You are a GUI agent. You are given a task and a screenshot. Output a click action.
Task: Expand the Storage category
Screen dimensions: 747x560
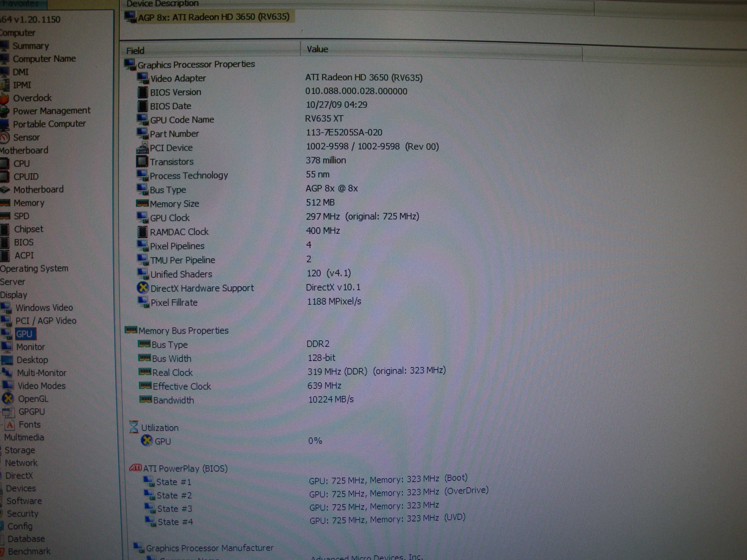tap(20, 450)
